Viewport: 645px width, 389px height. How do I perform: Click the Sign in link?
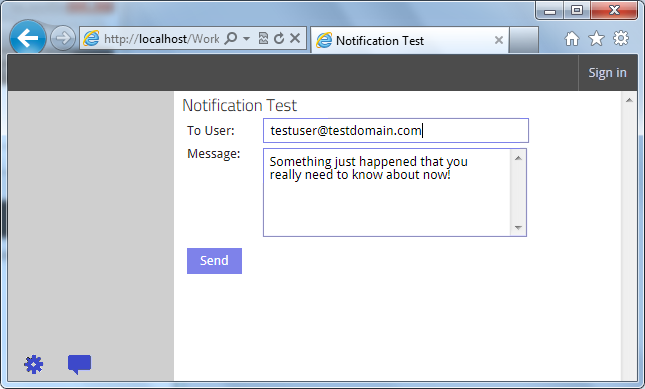click(x=607, y=73)
